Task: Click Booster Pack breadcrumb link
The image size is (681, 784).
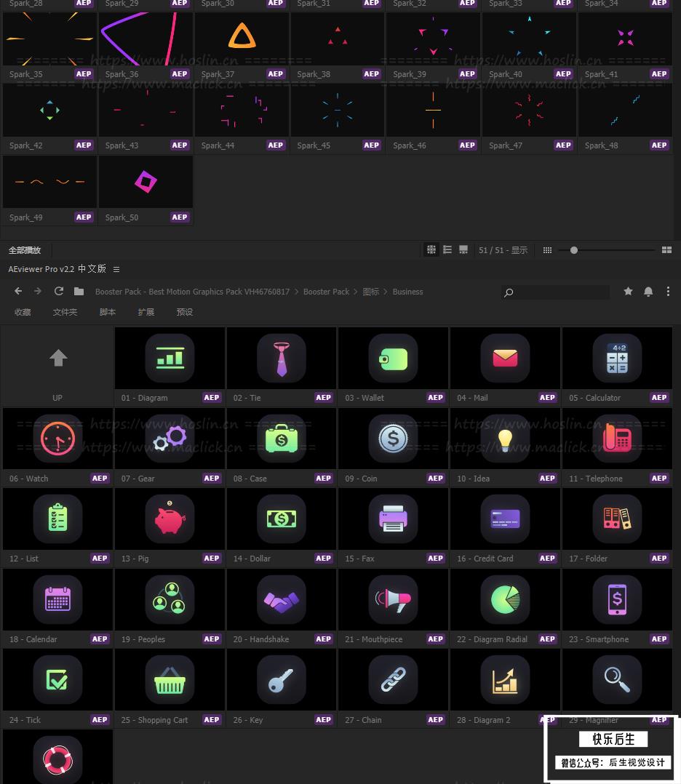Action: 326,292
